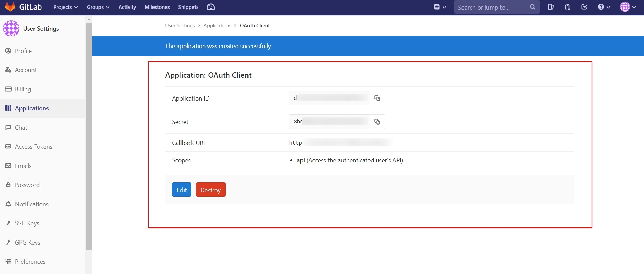
Task: Follow the Applications breadcrumb link
Action: tap(217, 26)
